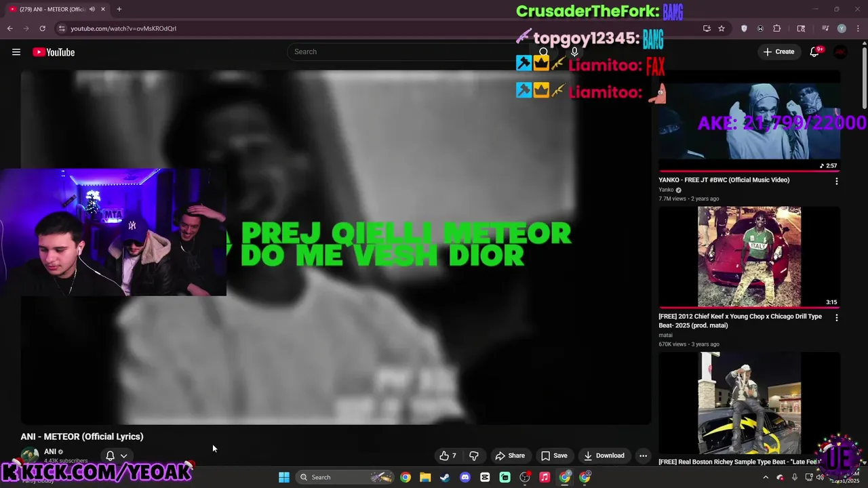Reload the page with the refresh icon
This screenshot has height=488, width=868.
pos(42,28)
